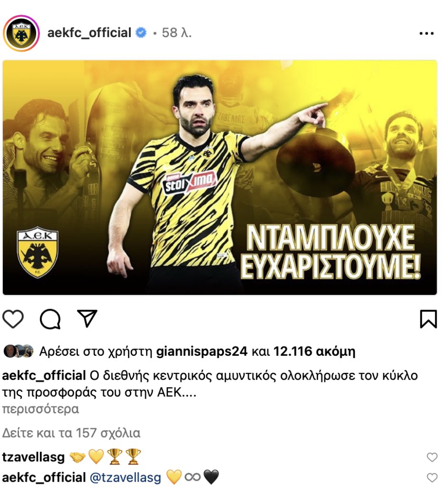The width and height of the screenshot is (448, 487).
Task: View all 157 comments
Action: (x=71, y=433)
